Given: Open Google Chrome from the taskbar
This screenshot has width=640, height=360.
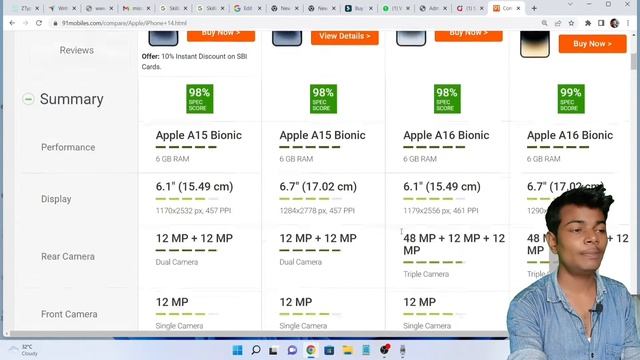Looking at the screenshot, I should 311,350.
